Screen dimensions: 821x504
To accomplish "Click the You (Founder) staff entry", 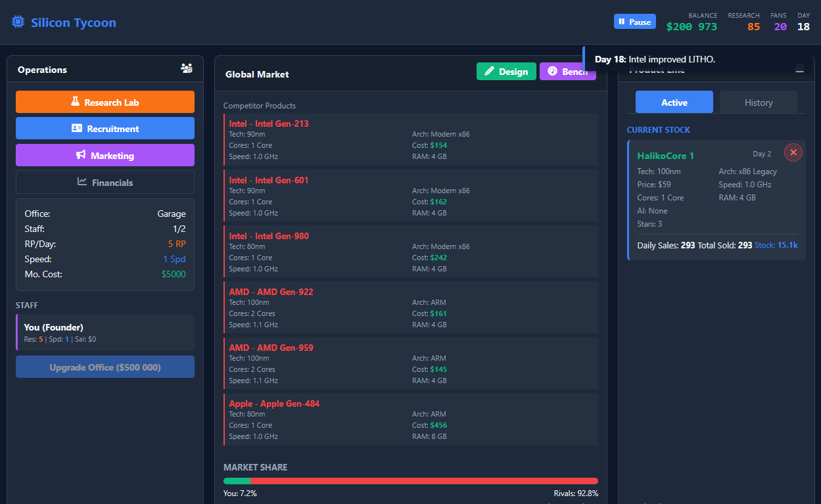I will tap(105, 332).
